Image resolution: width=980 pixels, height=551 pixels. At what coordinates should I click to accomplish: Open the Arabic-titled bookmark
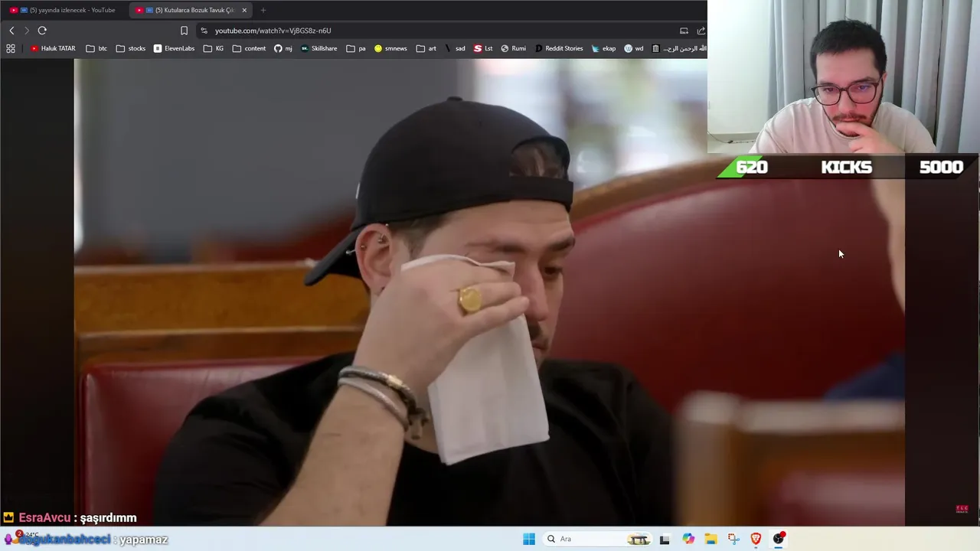pos(679,48)
